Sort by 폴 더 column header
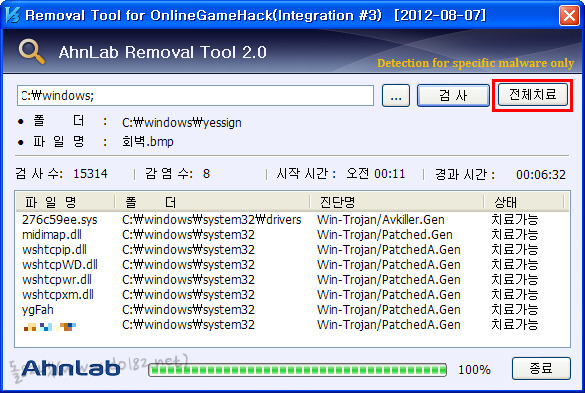The width and height of the screenshot is (585, 393). pos(212,202)
